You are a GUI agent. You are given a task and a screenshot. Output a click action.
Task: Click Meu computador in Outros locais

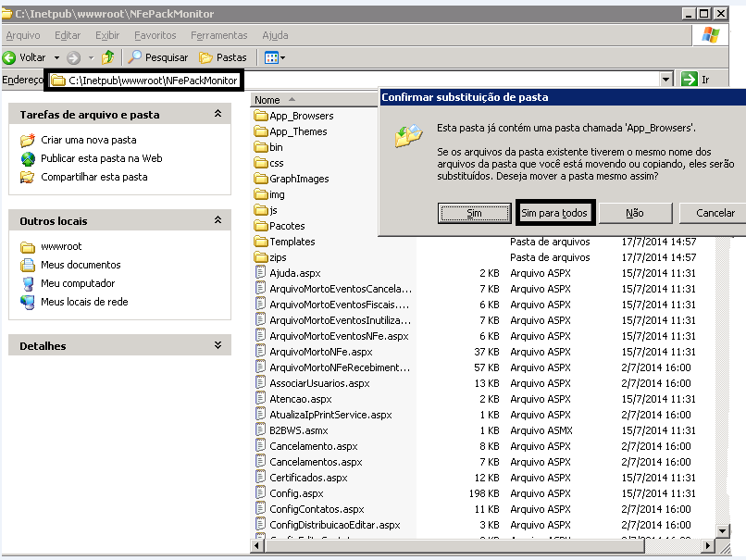78,283
